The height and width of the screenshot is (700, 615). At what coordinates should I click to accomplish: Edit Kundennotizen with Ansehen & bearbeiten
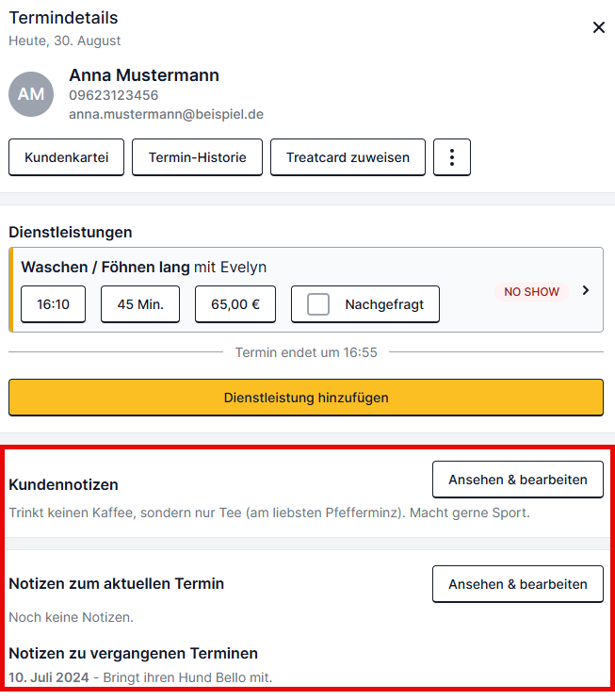pos(518,480)
